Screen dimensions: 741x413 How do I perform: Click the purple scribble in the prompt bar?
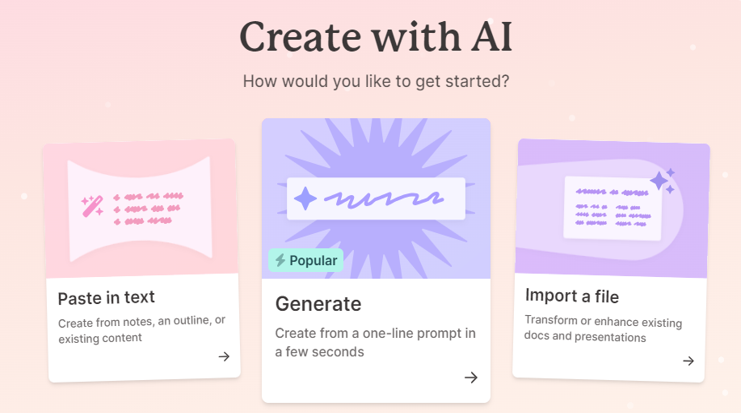pyautogui.click(x=383, y=199)
